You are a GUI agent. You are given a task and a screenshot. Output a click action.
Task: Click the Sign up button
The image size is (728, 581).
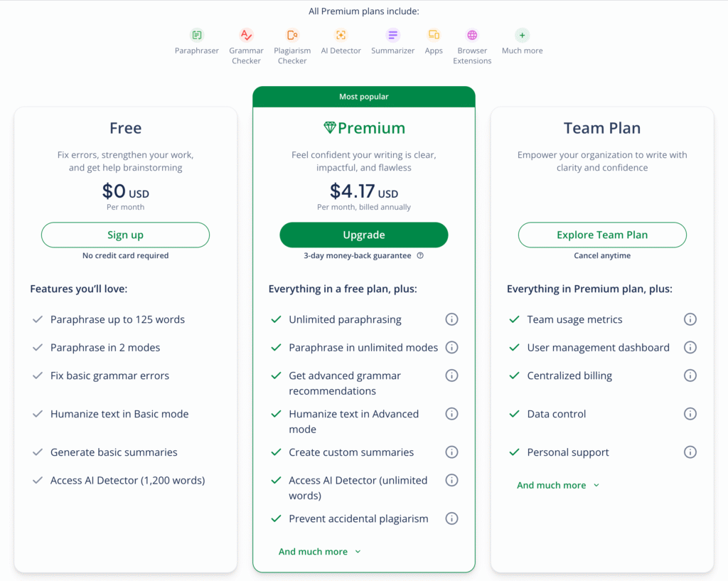[125, 235]
